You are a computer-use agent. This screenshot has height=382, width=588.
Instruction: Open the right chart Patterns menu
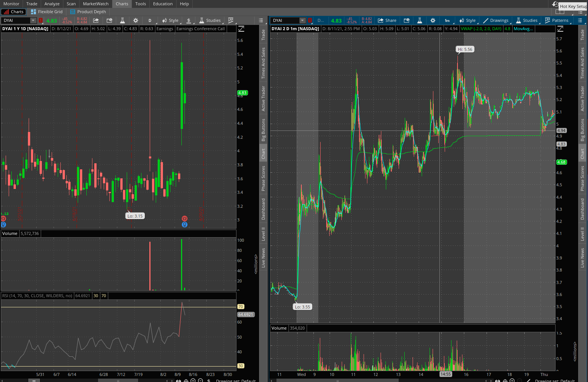(x=557, y=20)
